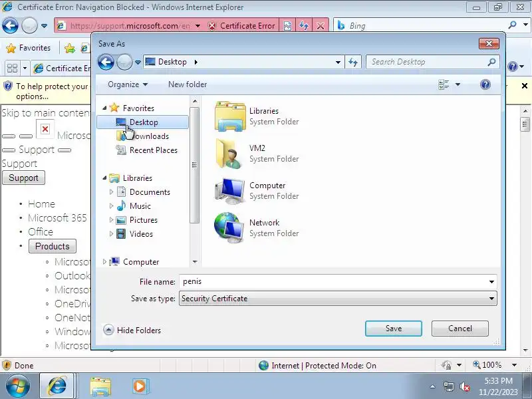Expand the Pictures library node
This screenshot has height=399, width=532.
[111, 220]
